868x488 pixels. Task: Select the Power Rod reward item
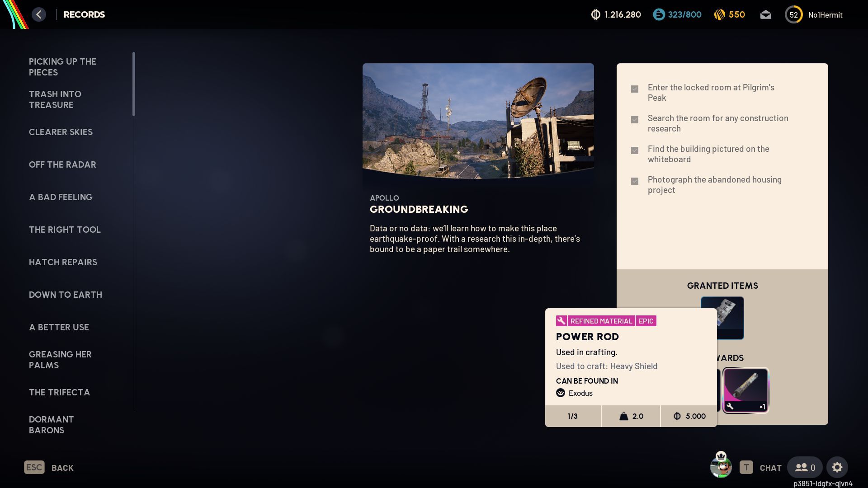pyautogui.click(x=745, y=389)
